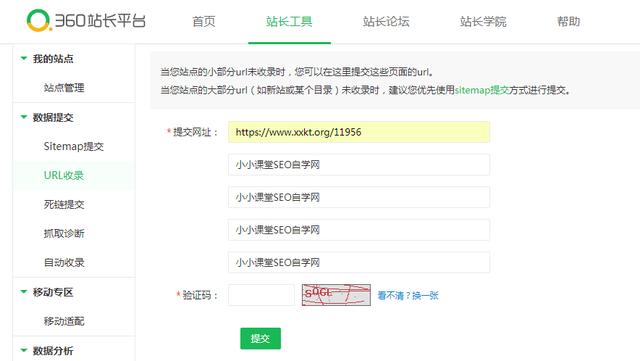Click the highlighted URL field with xxkt.org
This screenshot has width=640, height=361.
coord(359,132)
